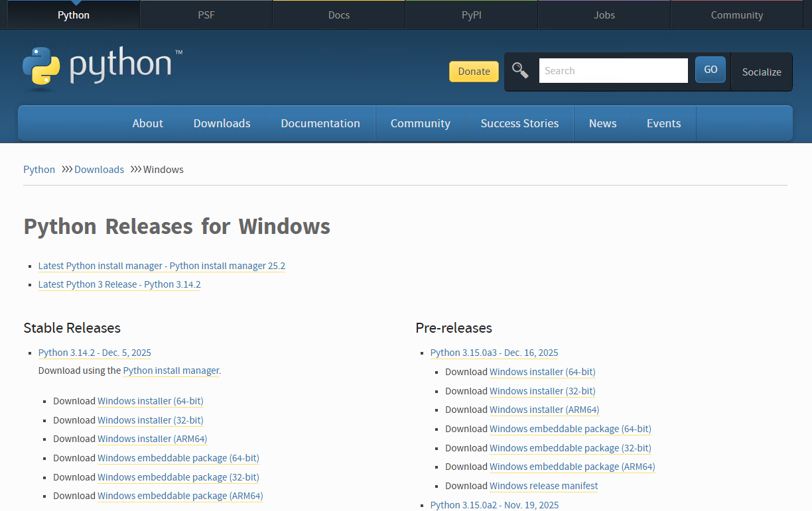Open Success Stories in navigation bar
This screenshot has width=812, height=511.
[519, 123]
